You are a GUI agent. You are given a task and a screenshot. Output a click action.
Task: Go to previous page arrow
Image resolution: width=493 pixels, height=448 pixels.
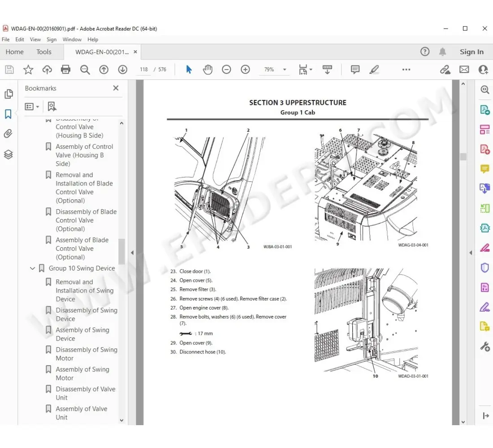pyautogui.click(x=104, y=69)
